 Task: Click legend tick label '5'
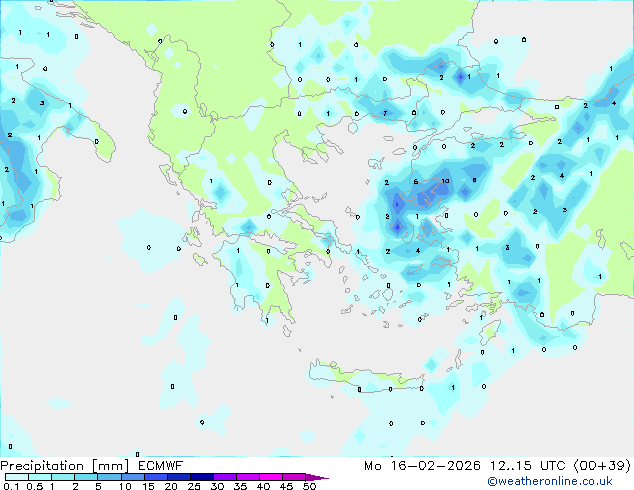point(98,486)
